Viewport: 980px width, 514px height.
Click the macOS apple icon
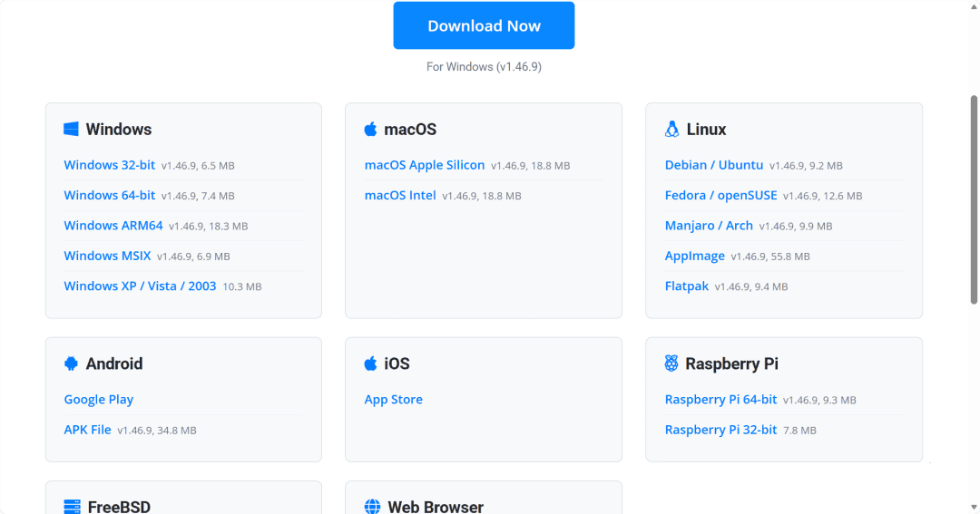pyautogui.click(x=370, y=129)
